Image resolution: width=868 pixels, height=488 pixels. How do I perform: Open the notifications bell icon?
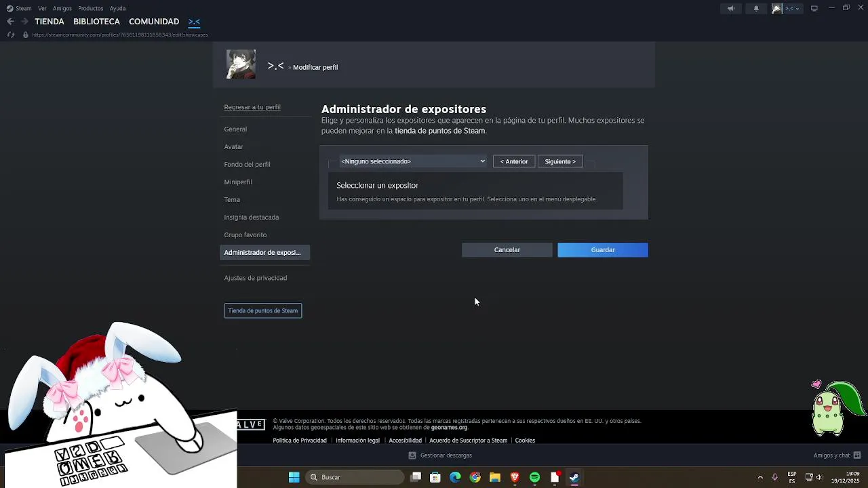tap(756, 9)
